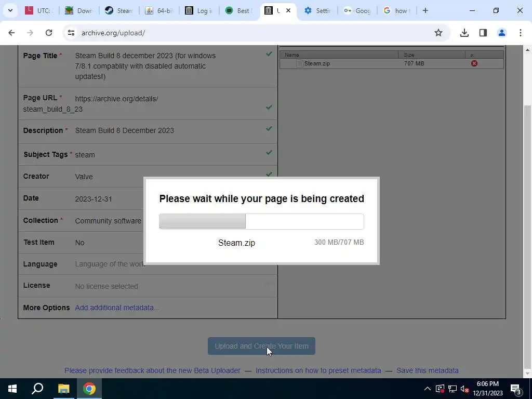Click the Steam.zip label in upload dialog
Viewport: 532px width, 399px height.
tap(236, 243)
